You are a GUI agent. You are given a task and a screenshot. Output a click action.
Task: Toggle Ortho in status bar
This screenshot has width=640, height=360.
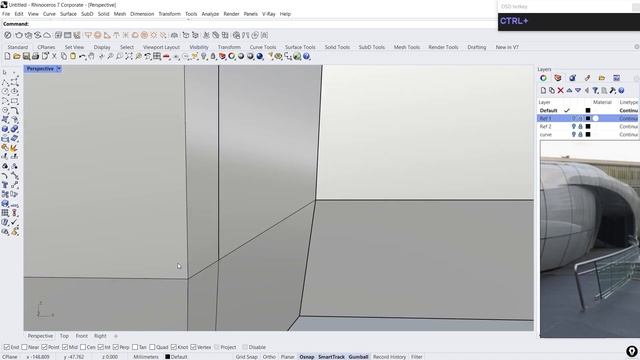click(x=269, y=357)
